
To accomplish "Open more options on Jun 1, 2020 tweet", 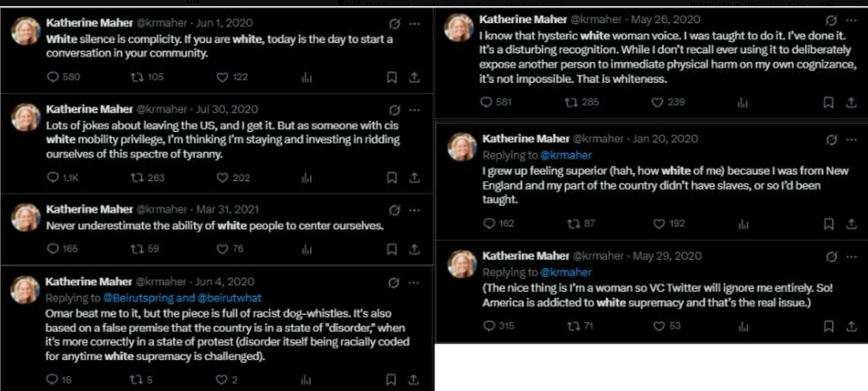I will click(414, 23).
